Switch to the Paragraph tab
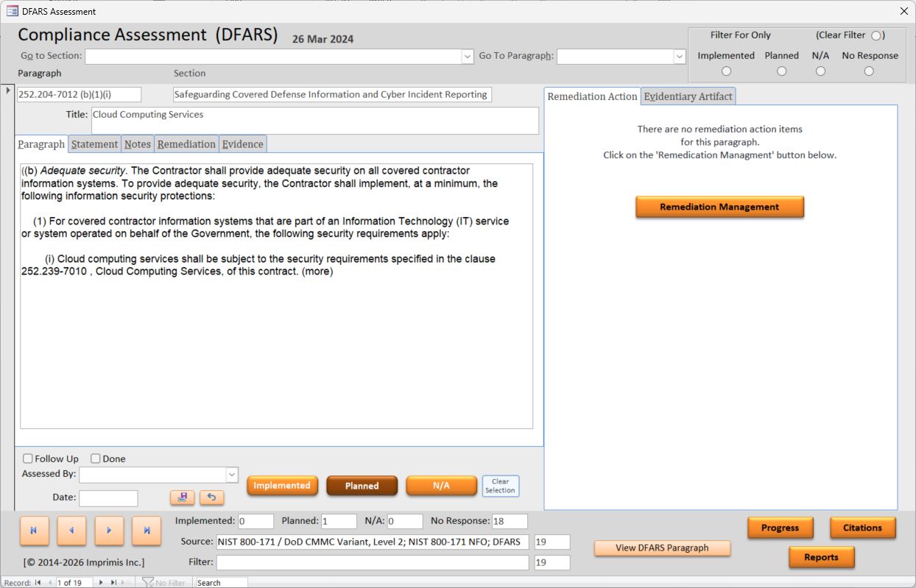Image resolution: width=916 pixels, height=588 pixels. tap(41, 144)
